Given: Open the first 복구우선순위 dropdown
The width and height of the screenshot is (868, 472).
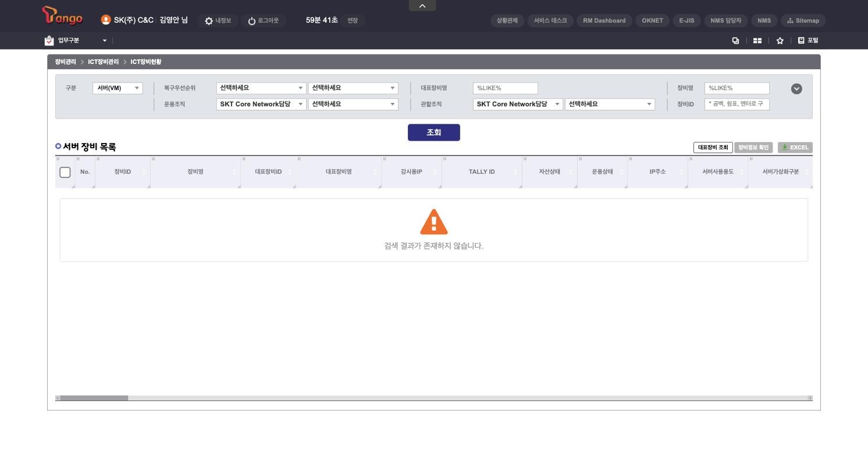Looking at the screenshot, I should pos(261,88).
